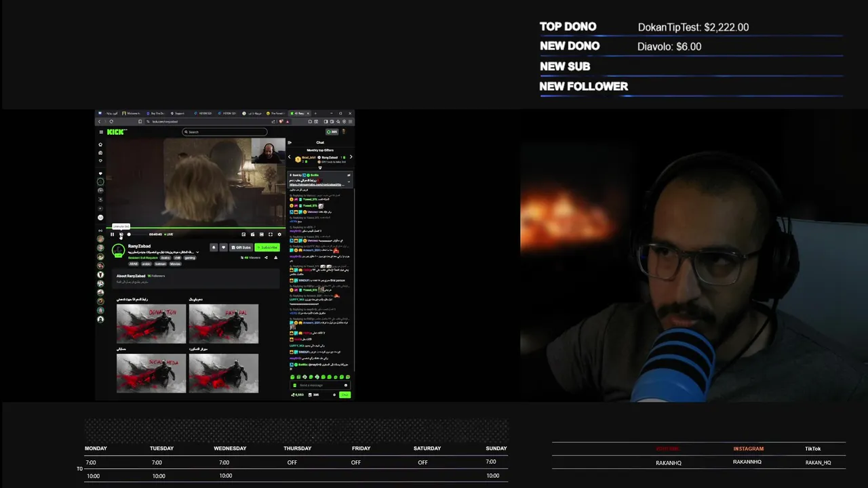Click stream progress bar
The width and height of the screenshot is (868, 488).
195,228
